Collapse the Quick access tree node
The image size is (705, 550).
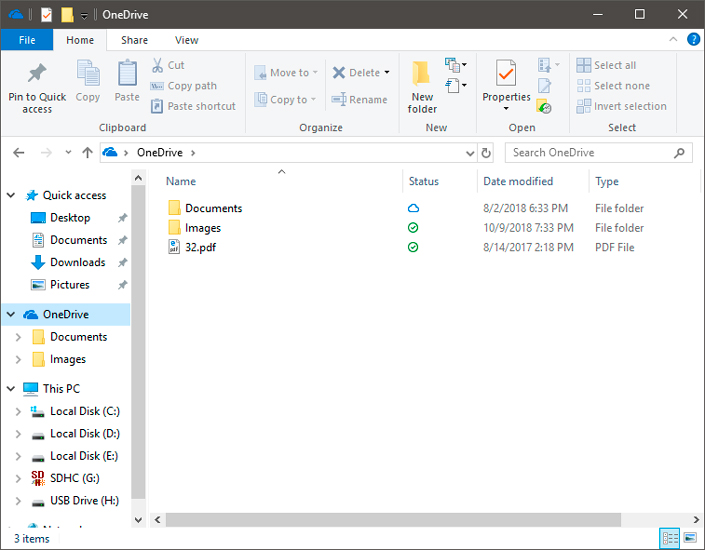click(11, 195)
